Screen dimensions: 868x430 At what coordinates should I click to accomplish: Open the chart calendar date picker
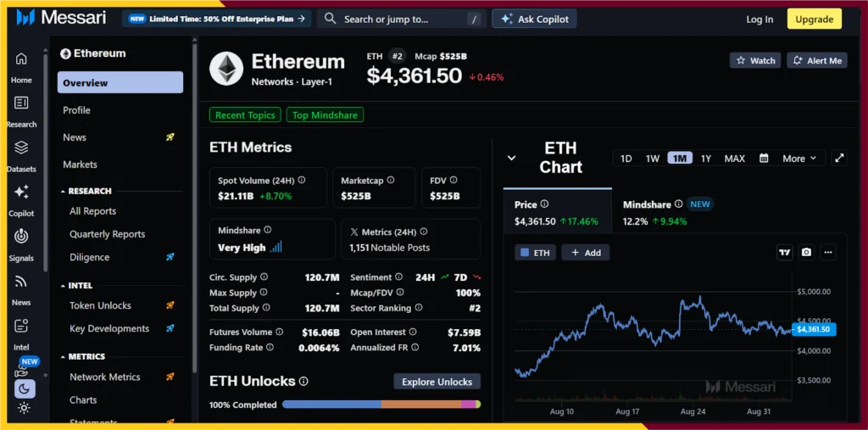tap(764, 158)
